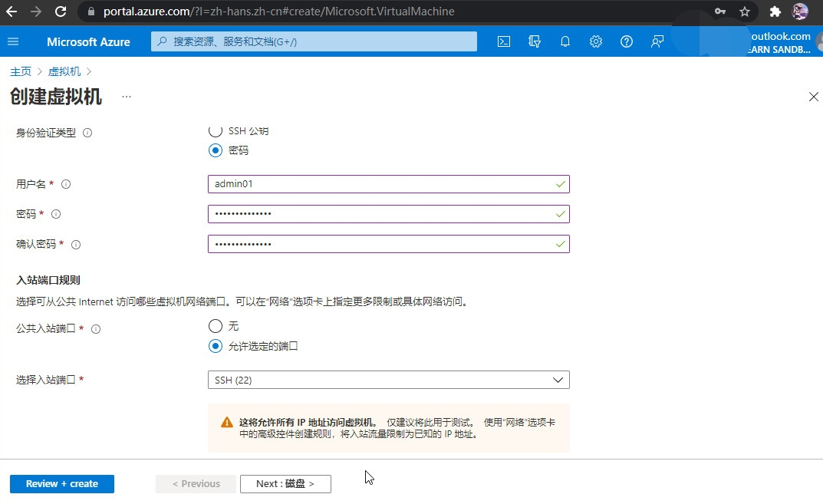Navigate to 主页 via breadcrumb
The height and width of the screenshot is (504, 823).
click(x=21, y=71)
